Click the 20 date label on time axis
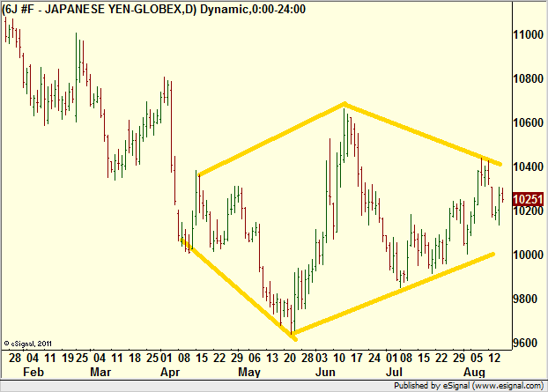The width and height of the screenshot is (548, 392). 290,359
